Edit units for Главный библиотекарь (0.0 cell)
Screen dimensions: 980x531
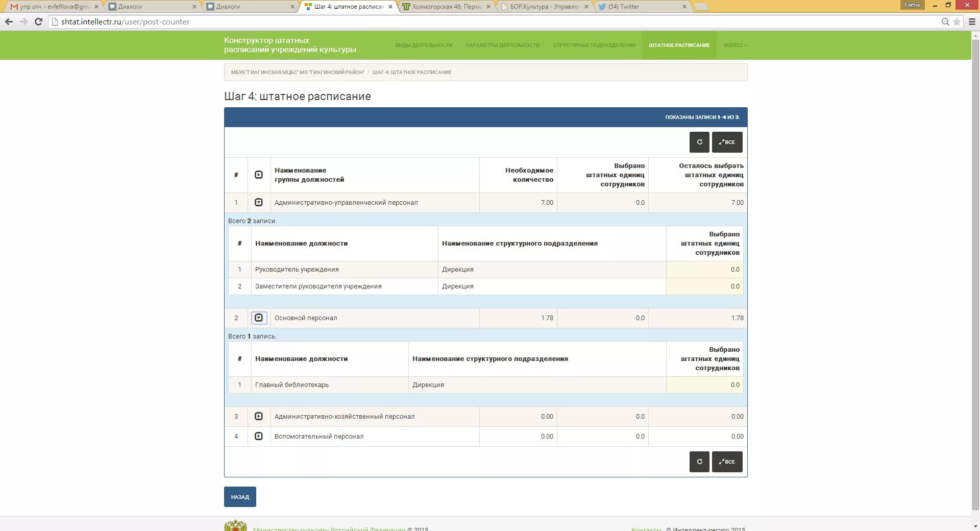704,385
